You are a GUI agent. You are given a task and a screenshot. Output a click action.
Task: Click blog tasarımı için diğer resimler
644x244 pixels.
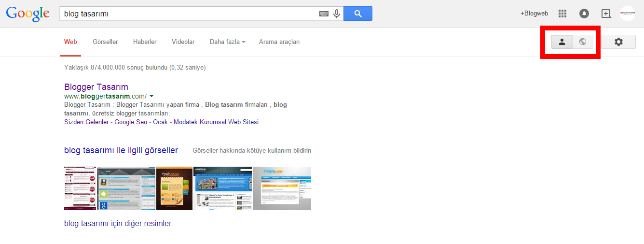tap(118, 224)
